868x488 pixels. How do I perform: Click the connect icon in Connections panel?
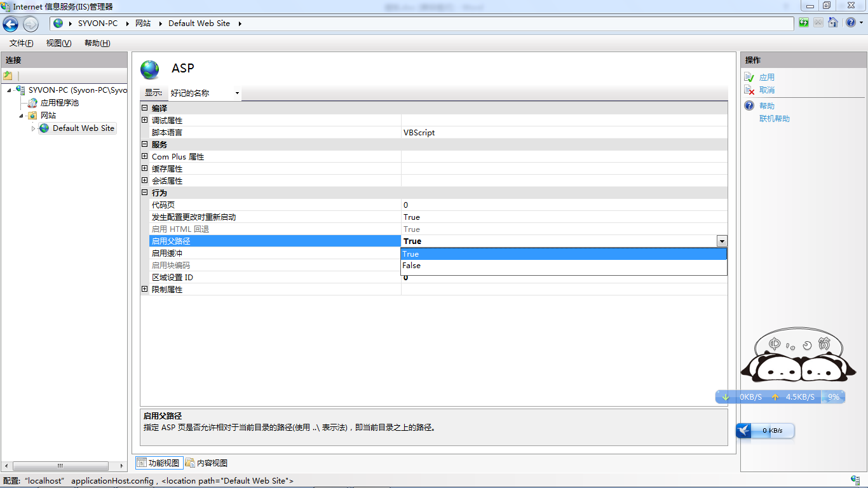click(x=8, y=76)
